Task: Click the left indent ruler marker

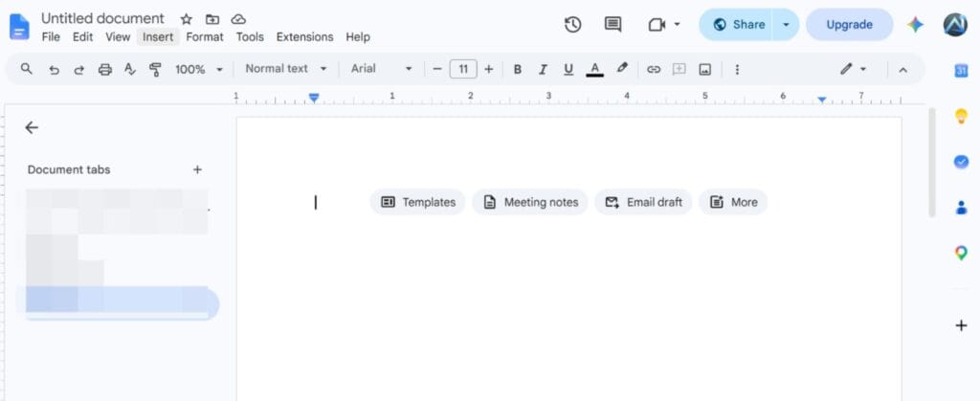Action: click(314, 98)
